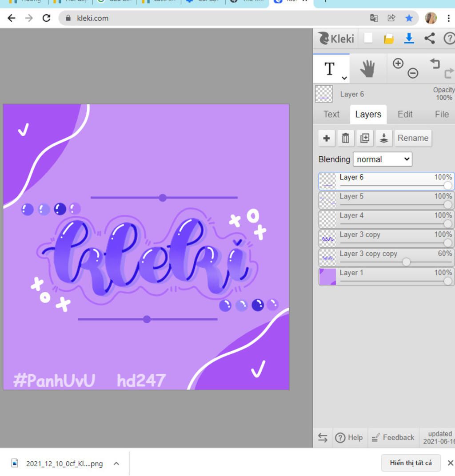Image resolution: width=455 pixels, height=476 pixels.
Task: Select Layer 1 in the layer list
Action: 386,277
